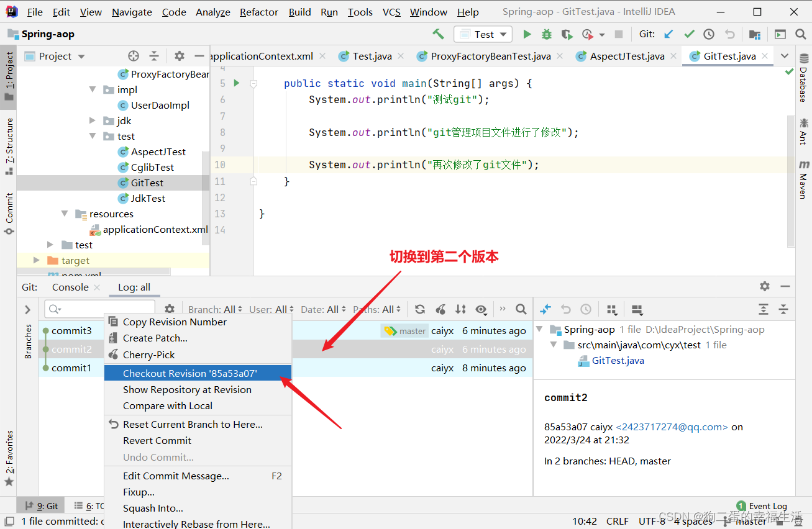Open the 2: Favorites side panel button

click(x=9, y=459)
